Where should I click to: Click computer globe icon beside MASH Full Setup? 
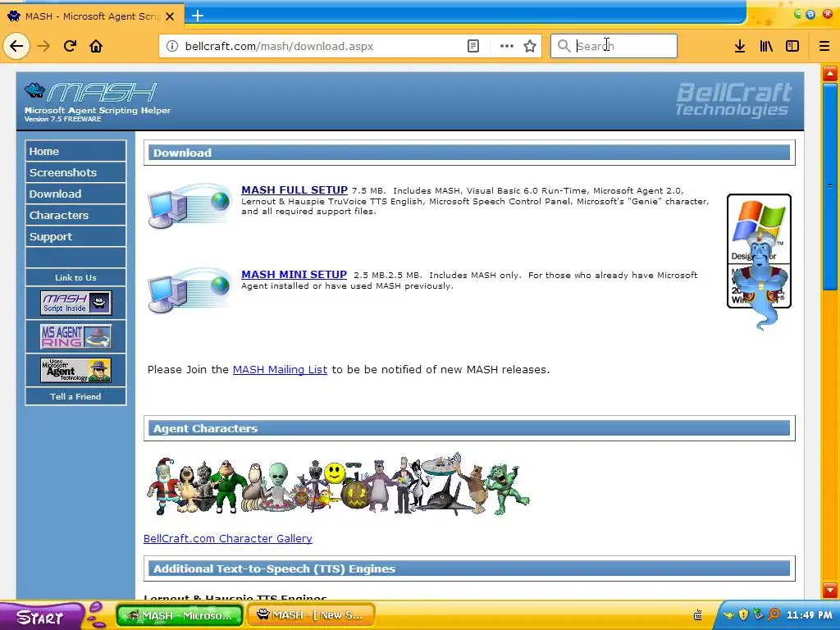pos(189,205)
